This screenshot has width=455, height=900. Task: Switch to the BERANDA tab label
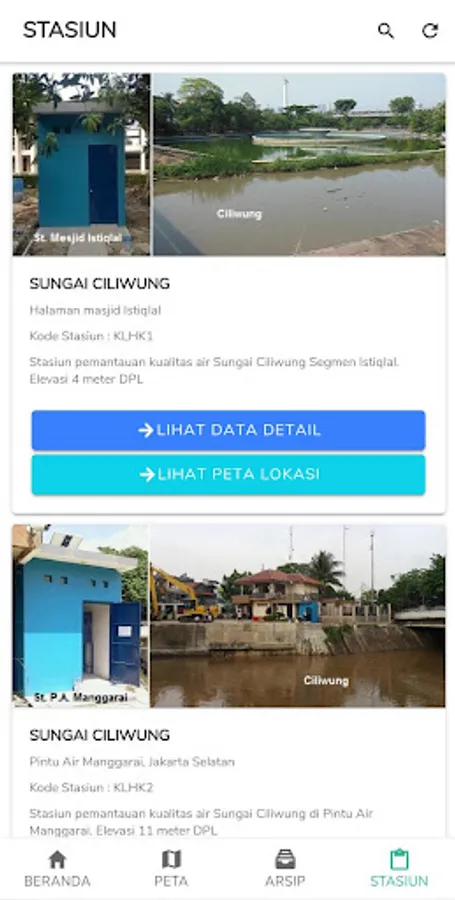[x=57, y=881]
